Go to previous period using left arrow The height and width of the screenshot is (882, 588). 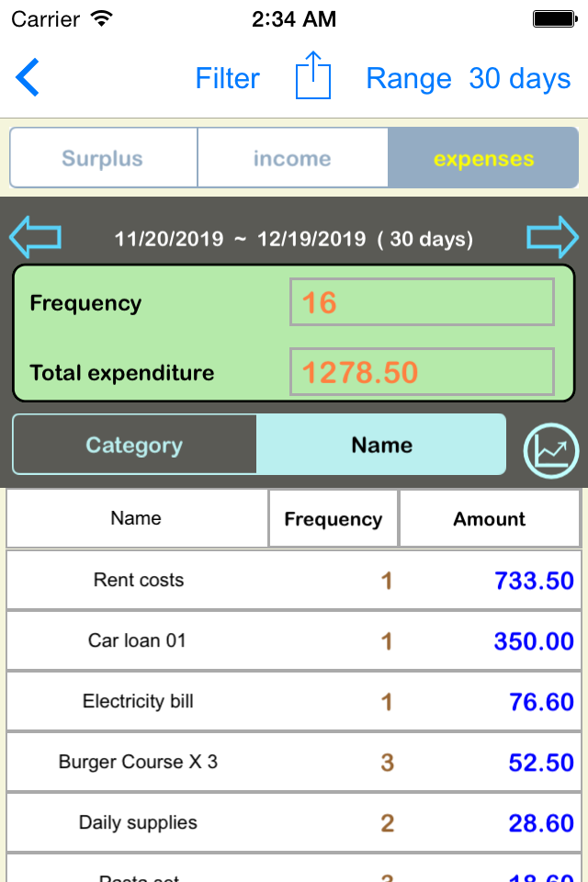(x=34, y=237)
